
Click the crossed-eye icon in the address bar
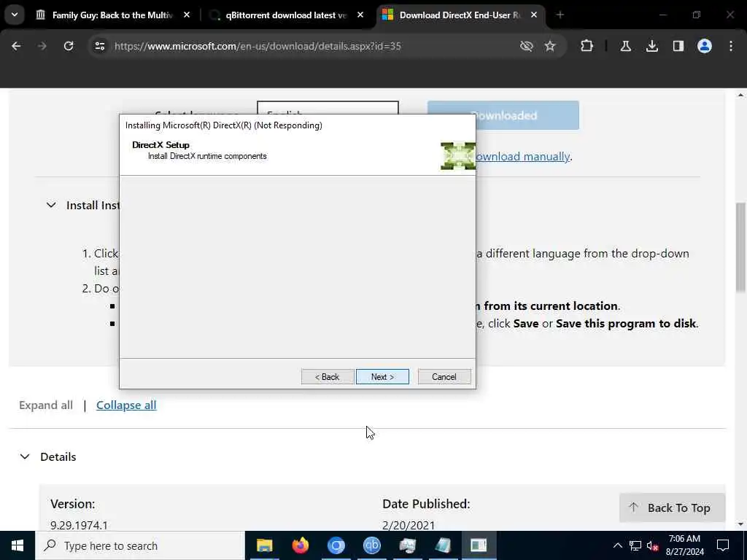point(527,46)
